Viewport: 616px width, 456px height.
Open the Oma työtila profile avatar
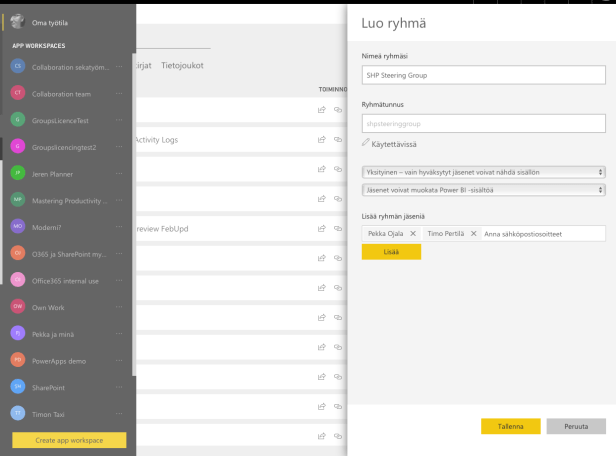pyautogui.click(x=18, y=22)
